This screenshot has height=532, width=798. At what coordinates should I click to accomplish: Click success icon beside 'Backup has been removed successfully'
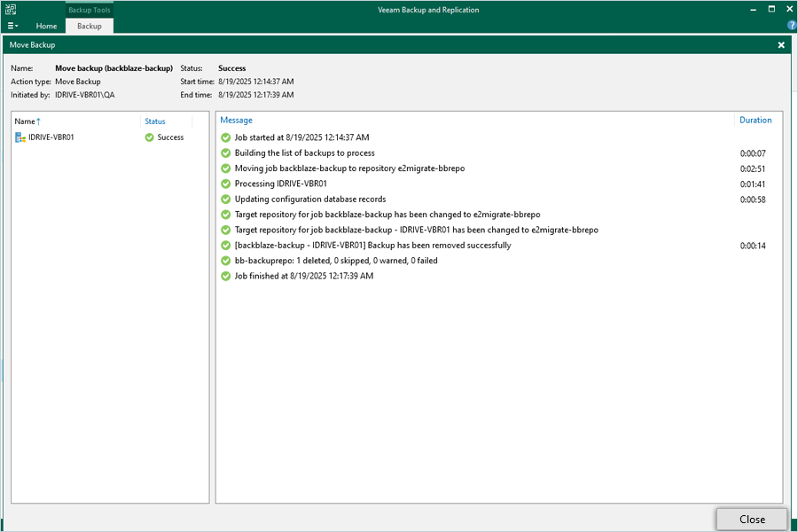[226, 246]
